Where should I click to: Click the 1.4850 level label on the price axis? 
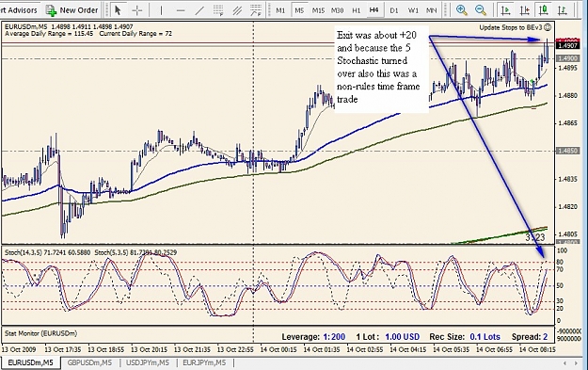tap(567, 151)
